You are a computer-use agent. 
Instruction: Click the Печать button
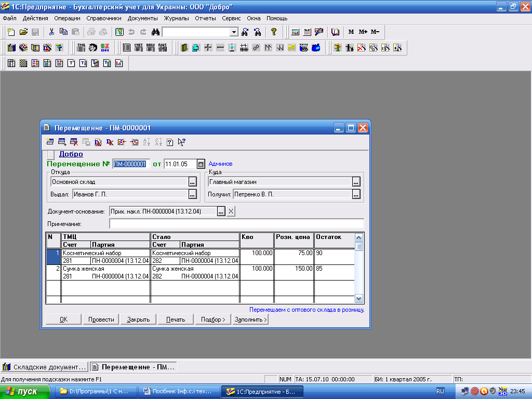pyautogui.click(x=176, y=320)
